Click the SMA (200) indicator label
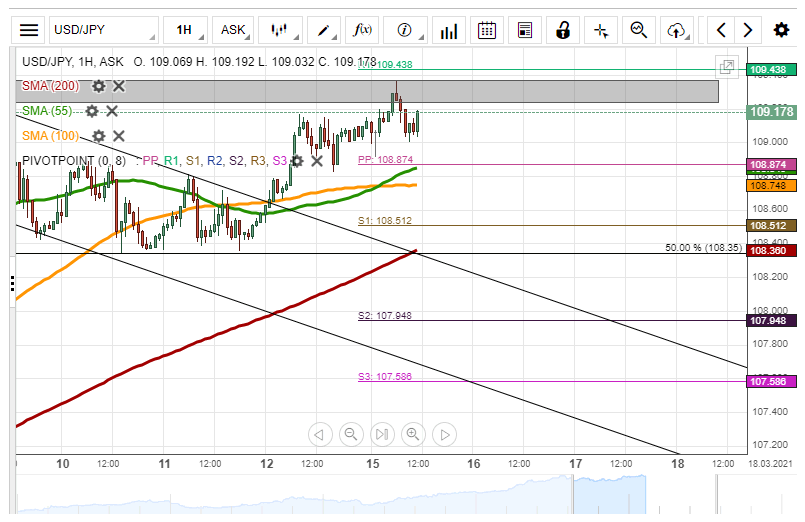The width and height of the screenshot is (805, 522). pyautogui.click(x=50, y=86)
